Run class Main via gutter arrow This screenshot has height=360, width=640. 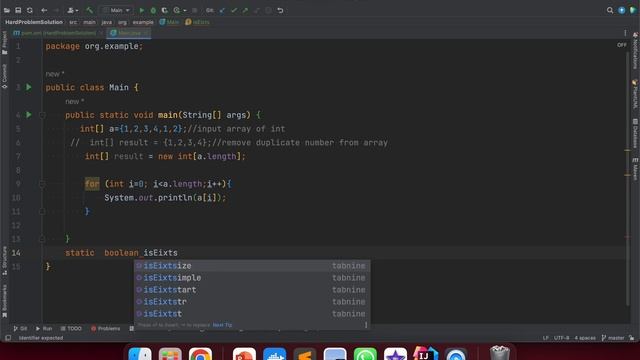[x=29, y=87]
